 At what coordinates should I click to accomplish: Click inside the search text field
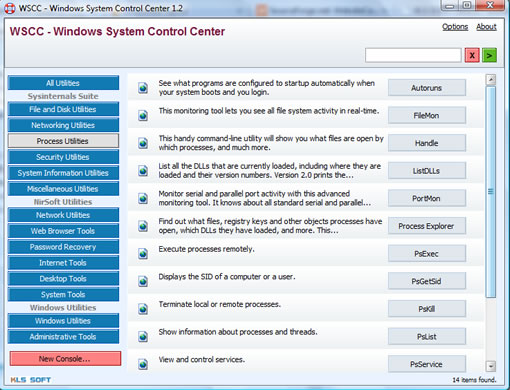pos(413,55)
